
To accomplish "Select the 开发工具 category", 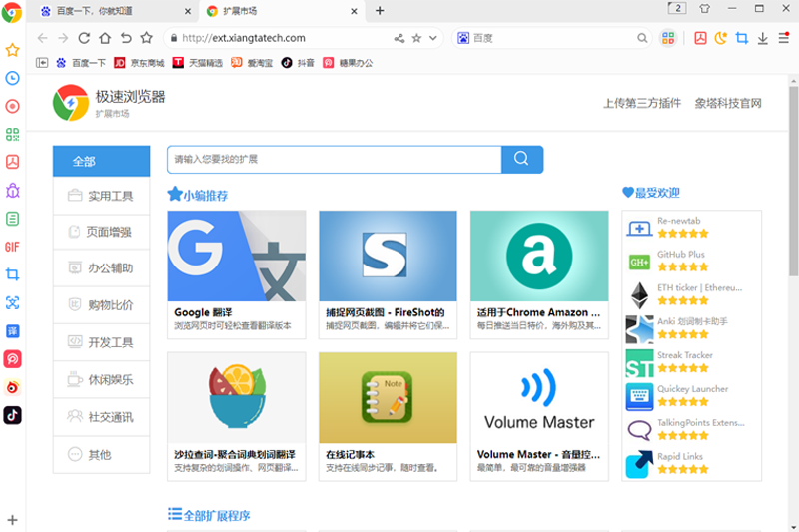I will (101, 342).
